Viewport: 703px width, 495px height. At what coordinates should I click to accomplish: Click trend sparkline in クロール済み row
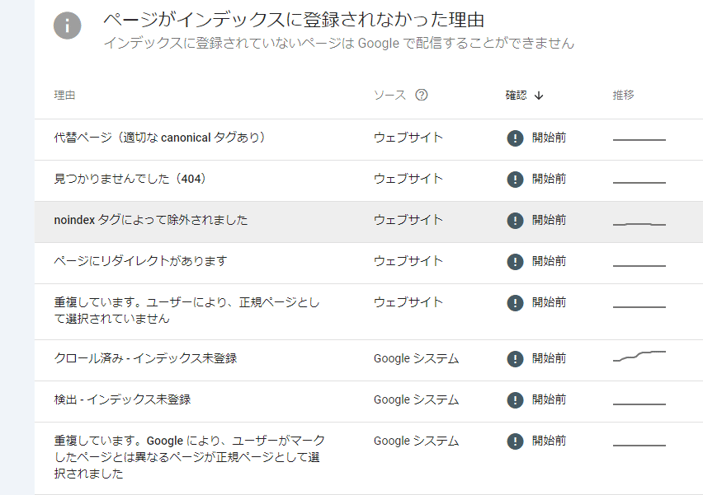click(x=639, y=356)
